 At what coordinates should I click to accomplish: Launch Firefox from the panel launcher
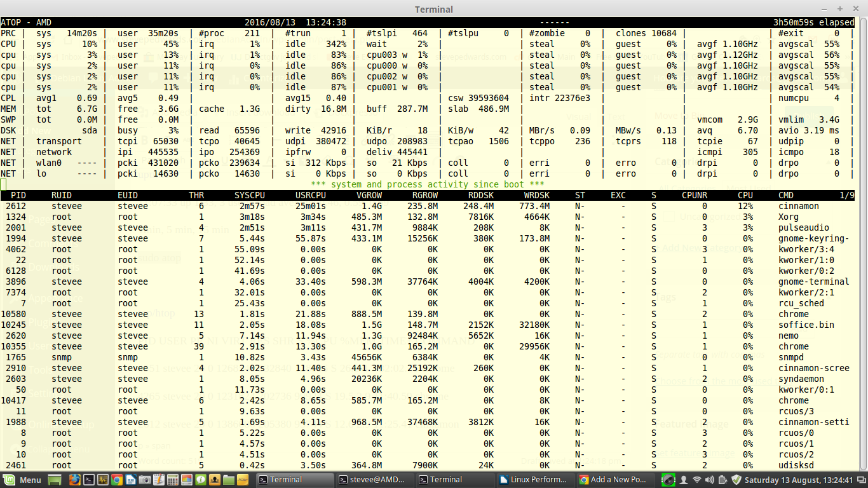click(x=74, y=480)
